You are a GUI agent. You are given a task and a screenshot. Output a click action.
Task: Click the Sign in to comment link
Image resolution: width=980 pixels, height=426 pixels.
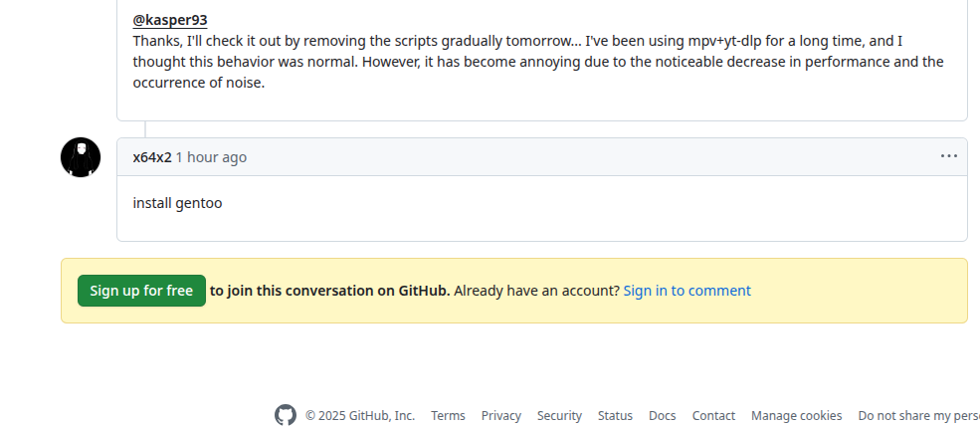click(686, 291)
